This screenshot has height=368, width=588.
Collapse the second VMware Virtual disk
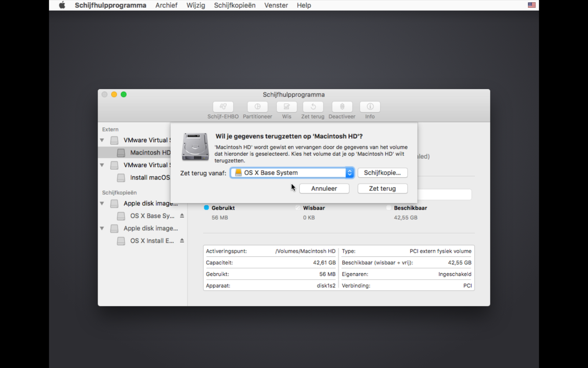102,165
